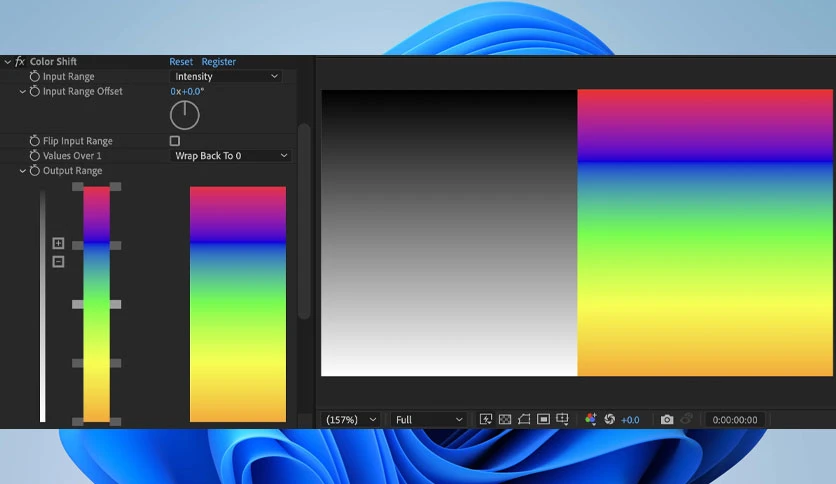836x484 pixels.
Task: Click the Output Range stopwatch icon
Action: [35, 171]
